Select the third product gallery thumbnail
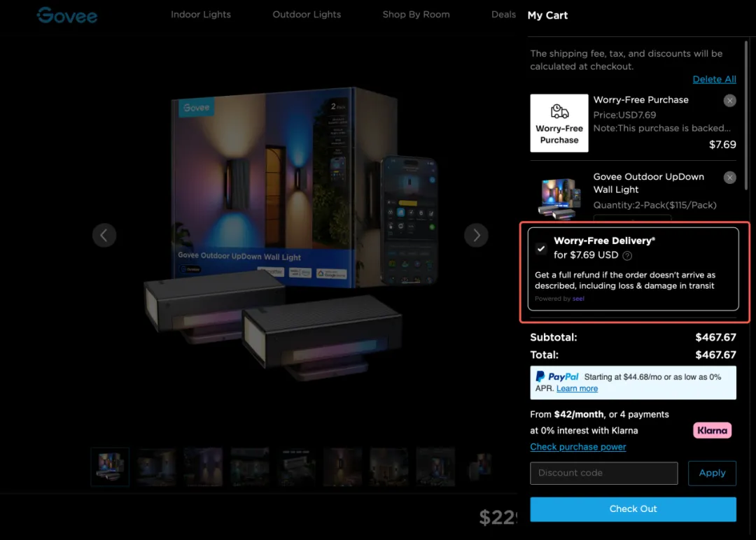The height and width of the screenshot is (540, 756). (203, 467)
